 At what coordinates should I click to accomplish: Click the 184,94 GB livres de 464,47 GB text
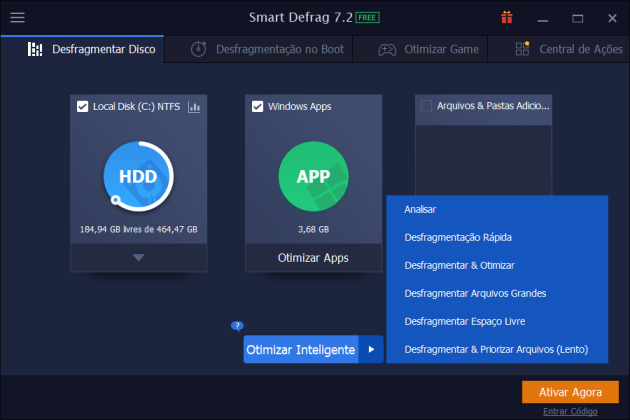[139, 229]
